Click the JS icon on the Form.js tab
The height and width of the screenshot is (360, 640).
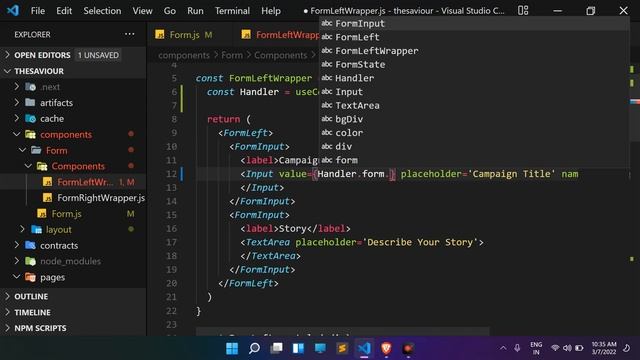[x=160, y=35]
